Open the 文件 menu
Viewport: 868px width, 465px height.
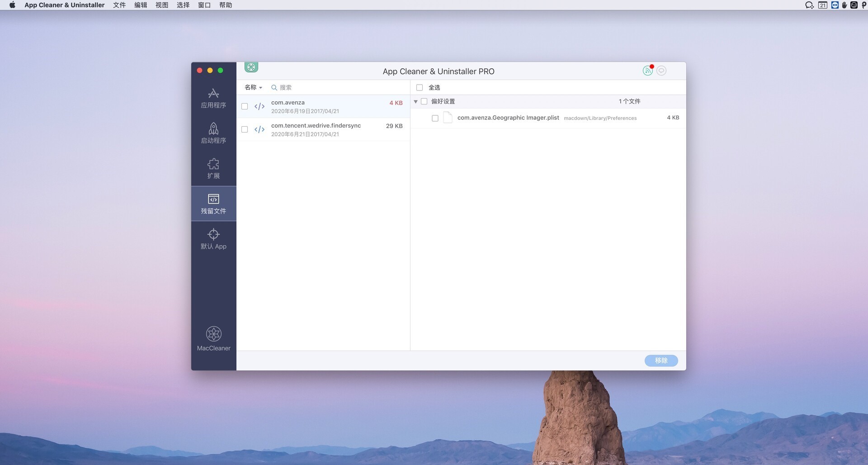[119, 5]
